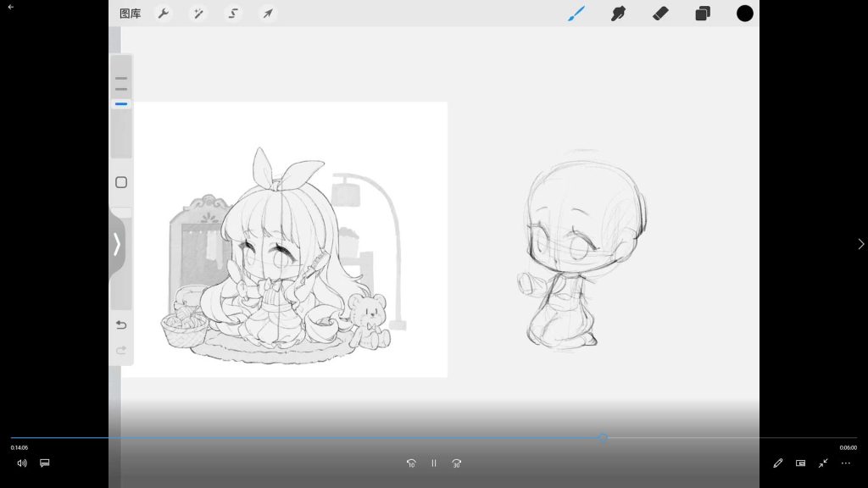Select the Transform arrow tool

click(x=268, y=14)
